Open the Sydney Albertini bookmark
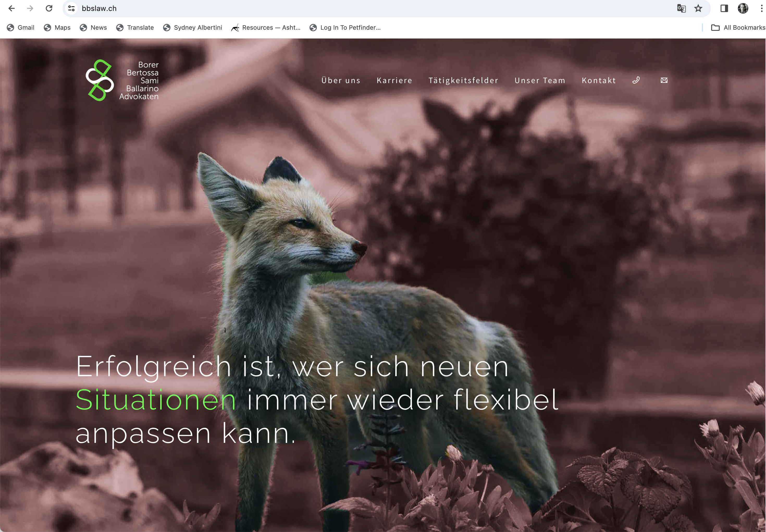Image resolution: width=766 pixels, height=532 pixels. pos(193,28)
